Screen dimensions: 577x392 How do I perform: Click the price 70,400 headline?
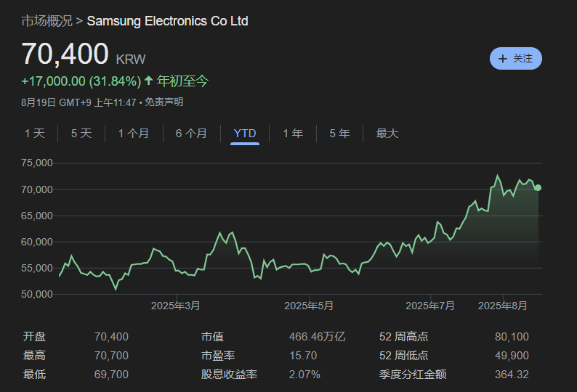[x=65, y=54]
